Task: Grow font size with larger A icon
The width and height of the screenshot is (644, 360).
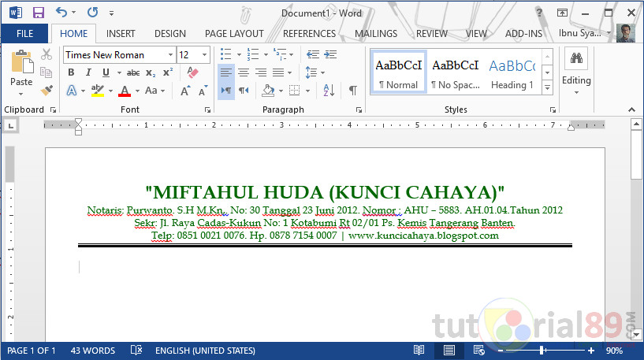Action: click(185, 91)
